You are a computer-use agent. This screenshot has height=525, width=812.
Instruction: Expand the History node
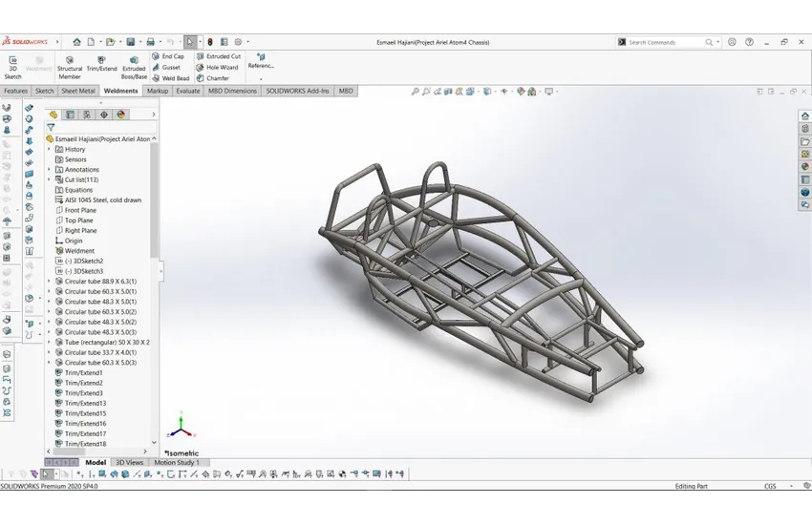point(49,149)
